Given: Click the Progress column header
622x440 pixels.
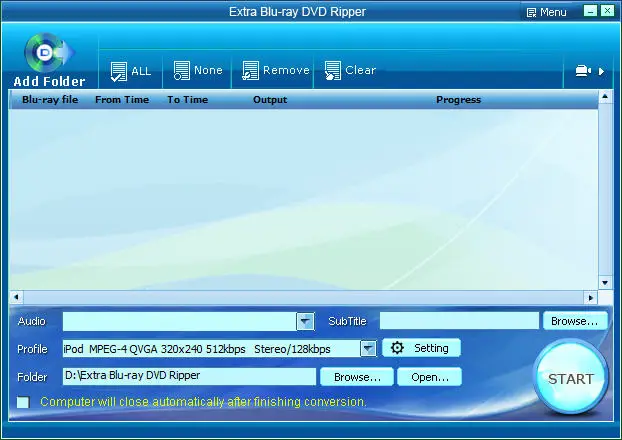Looking at the screenshot, I should click(x=459, y=100).
